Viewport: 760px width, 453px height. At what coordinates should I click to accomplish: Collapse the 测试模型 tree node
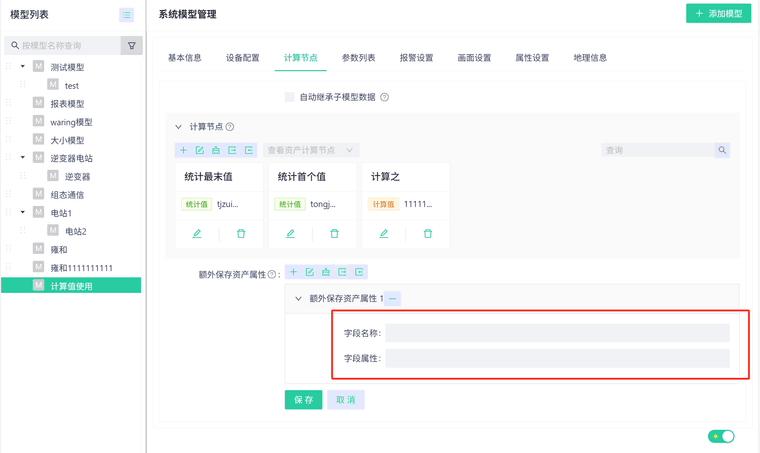coord(23,66)
